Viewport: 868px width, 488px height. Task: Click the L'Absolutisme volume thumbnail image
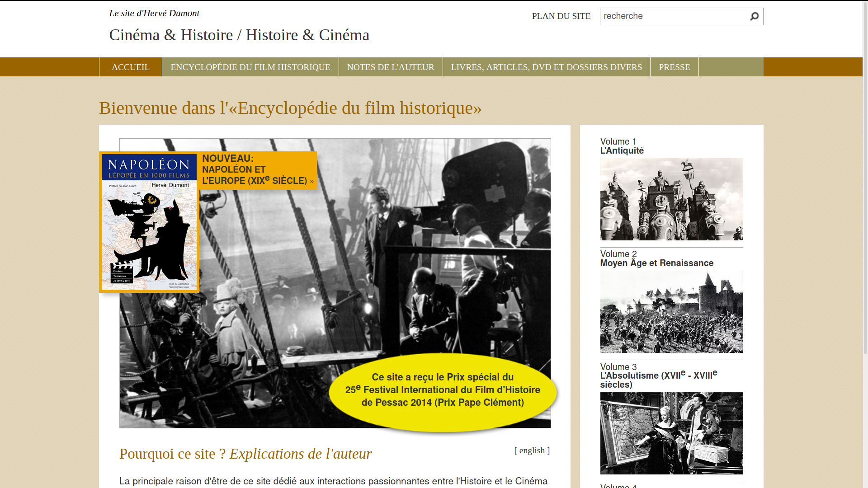[671, 433]
